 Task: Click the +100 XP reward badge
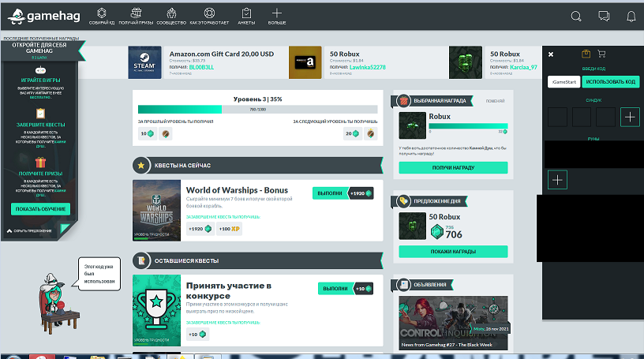(x=229, y=229)
